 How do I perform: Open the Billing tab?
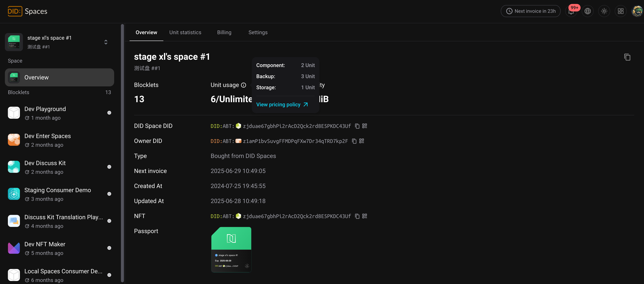coord(224,32)
